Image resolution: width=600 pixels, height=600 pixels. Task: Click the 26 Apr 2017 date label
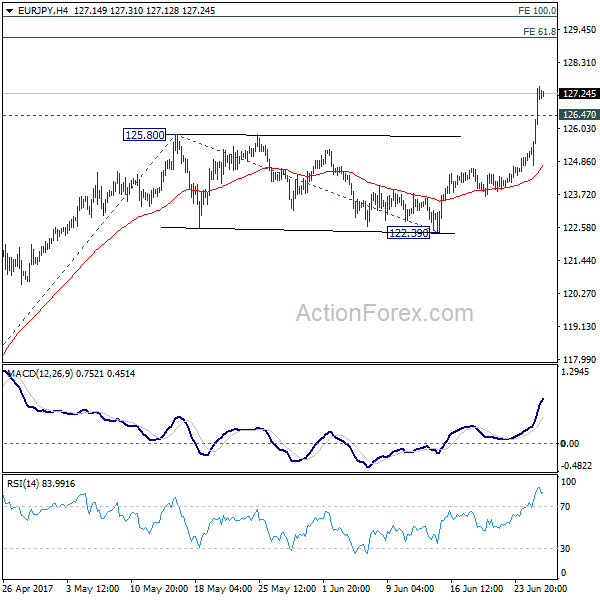(x=28, y=588)
